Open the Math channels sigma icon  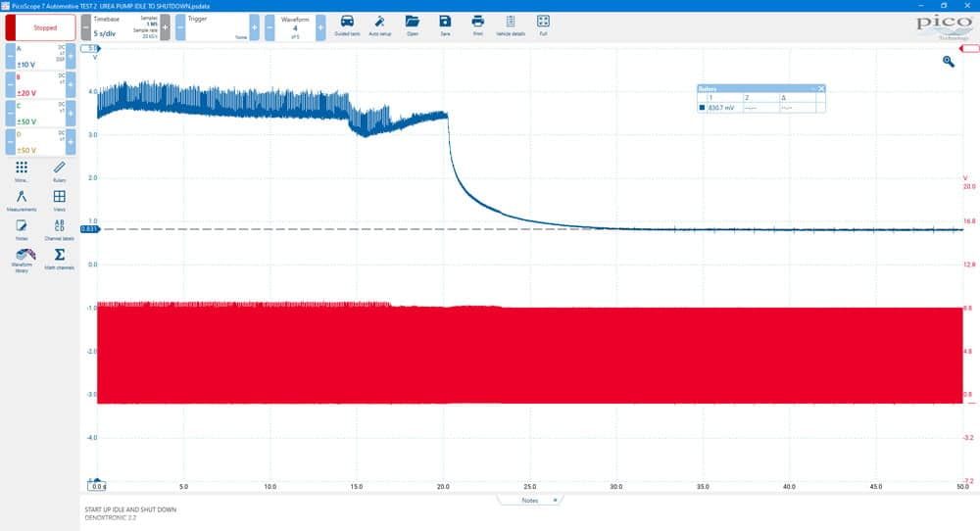(60, 259)
